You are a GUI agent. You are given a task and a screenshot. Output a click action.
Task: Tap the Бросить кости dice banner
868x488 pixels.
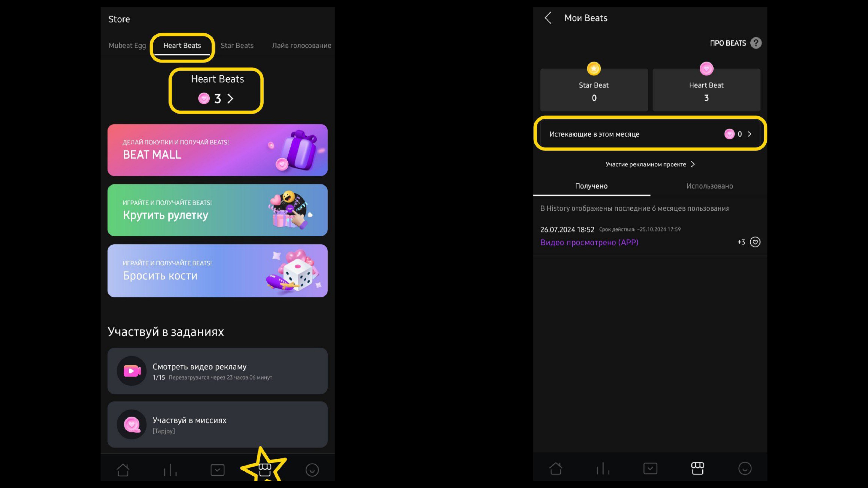pos(217,271)
